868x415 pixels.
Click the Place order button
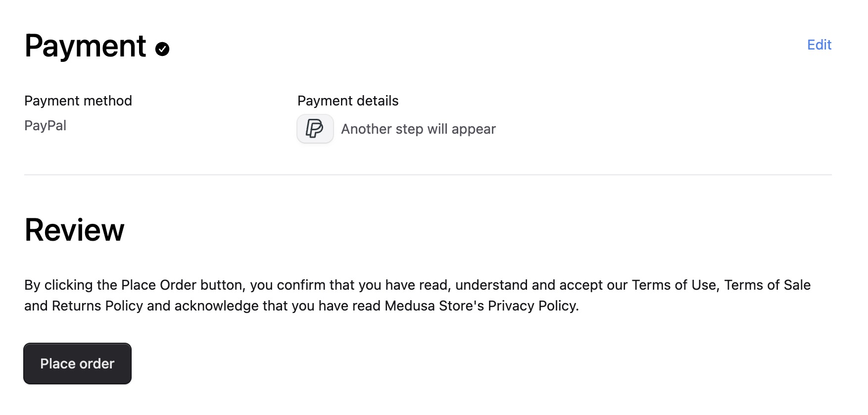click(77, 363)
